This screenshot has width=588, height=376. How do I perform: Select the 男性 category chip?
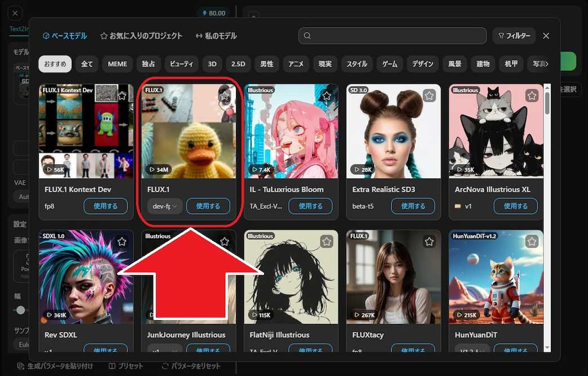point(267,64)
